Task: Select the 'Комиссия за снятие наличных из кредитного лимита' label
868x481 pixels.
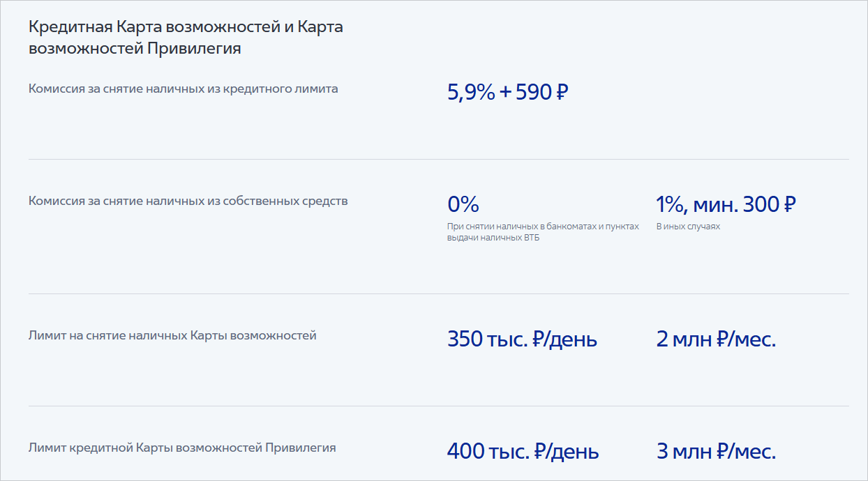Action: pos(183,89)
